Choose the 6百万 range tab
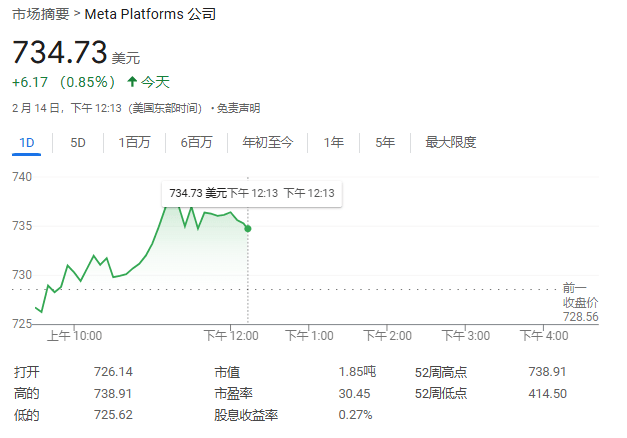Image resolution: width=627 pixels, height=438 pixels. (196, 142)
